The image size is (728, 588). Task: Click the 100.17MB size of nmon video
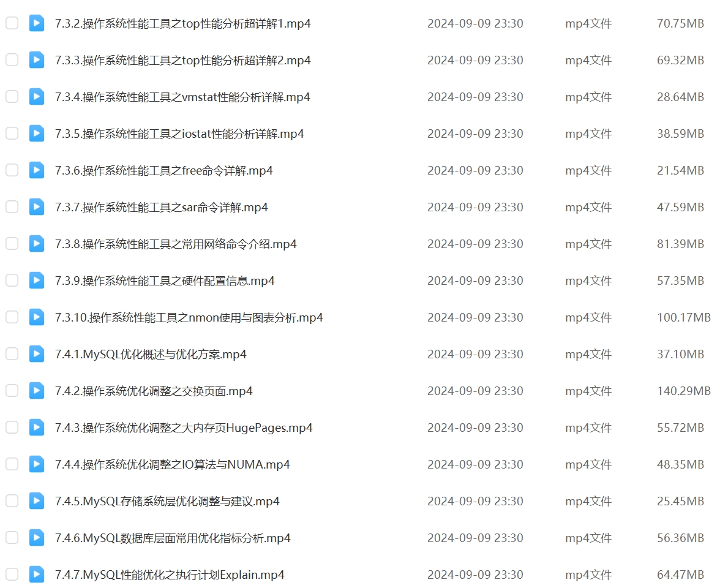click(684, 317)
